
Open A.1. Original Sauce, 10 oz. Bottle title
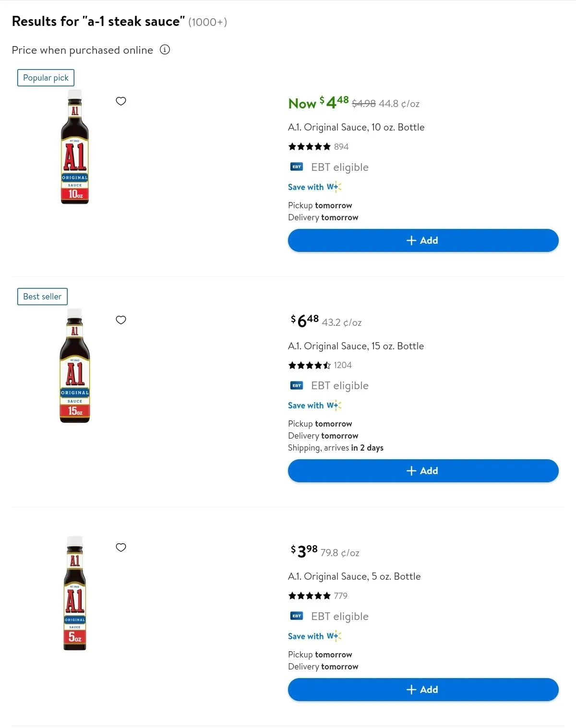tap(356, 127)
